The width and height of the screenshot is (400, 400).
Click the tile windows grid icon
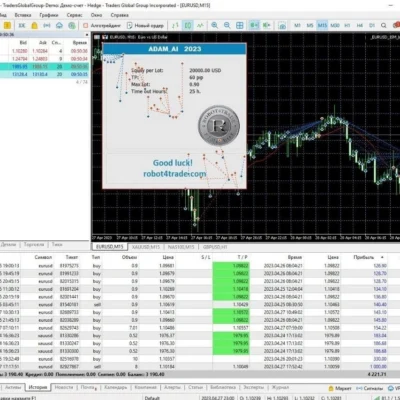tap(240, 25)
